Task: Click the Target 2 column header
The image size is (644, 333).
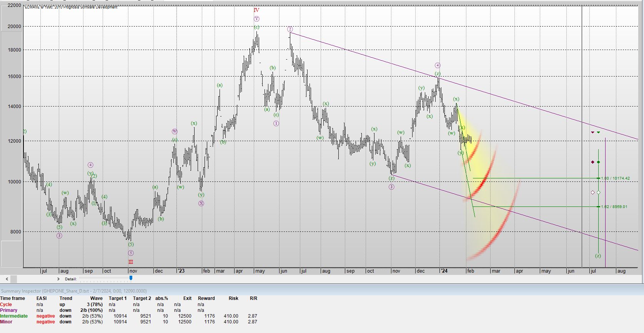Action: tap(142, 298)
